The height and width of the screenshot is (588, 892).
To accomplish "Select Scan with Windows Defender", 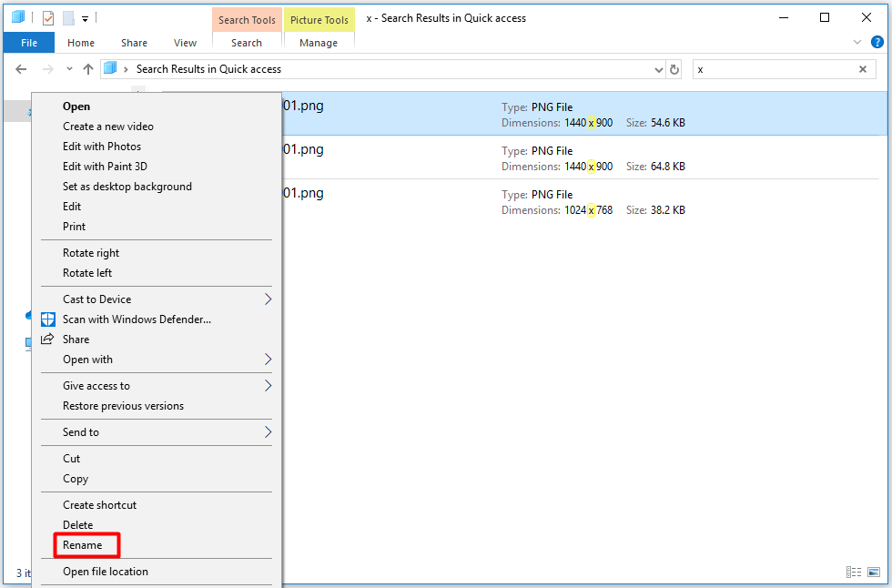I will point(137,319).
